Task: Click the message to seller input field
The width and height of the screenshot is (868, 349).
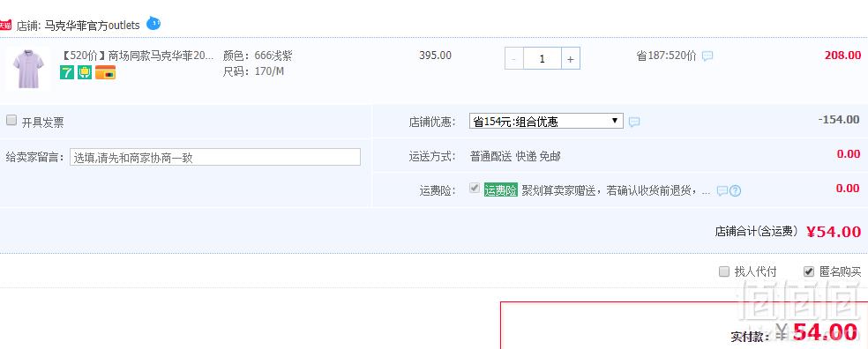Action: [215, 157]
